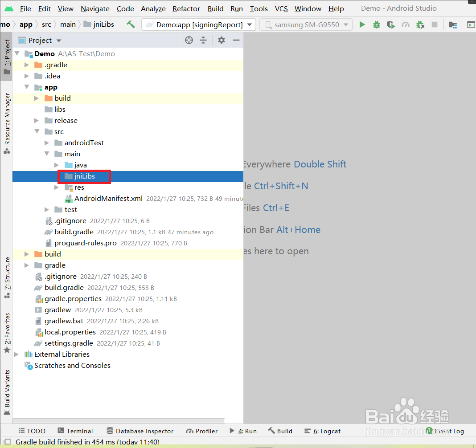Attach debugger to Android process icon
Image resolution: width=476 pixels, height=448 pixels.
coord(420,24)
